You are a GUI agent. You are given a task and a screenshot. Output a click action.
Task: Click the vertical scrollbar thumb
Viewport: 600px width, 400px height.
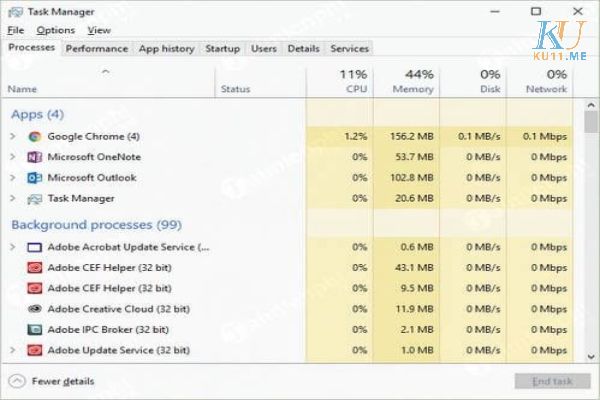coord(591,122)
